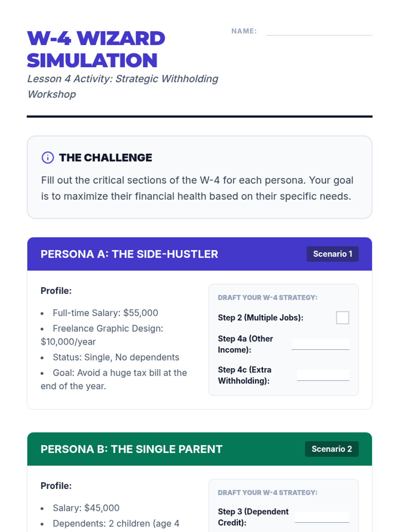Click the Scenario 1 badge
Screen dimensions: 399x532
(332, 254)
